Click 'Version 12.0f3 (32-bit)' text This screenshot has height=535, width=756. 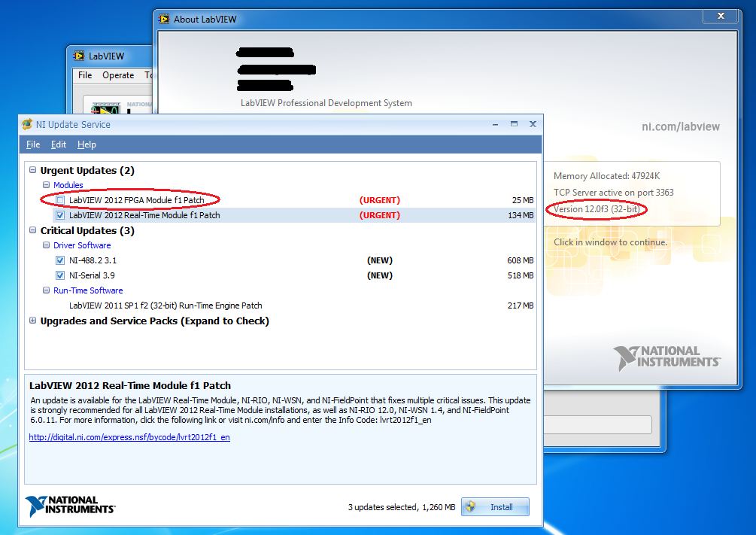pos(597,209)
